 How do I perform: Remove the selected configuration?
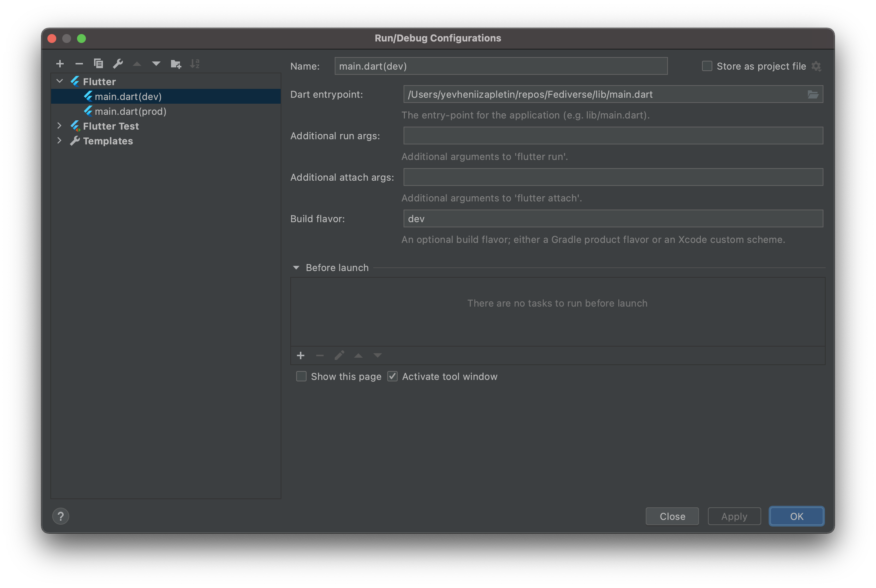[x=79, y=64]
